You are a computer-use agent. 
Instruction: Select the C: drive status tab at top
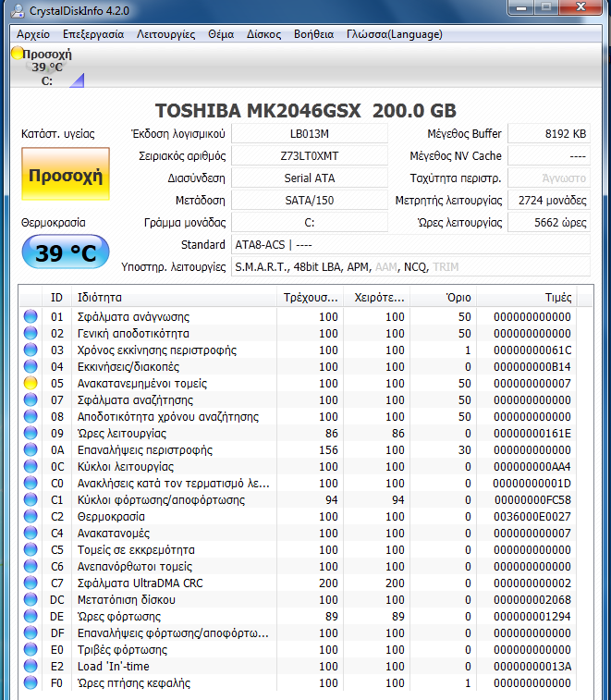pos(47,67)
